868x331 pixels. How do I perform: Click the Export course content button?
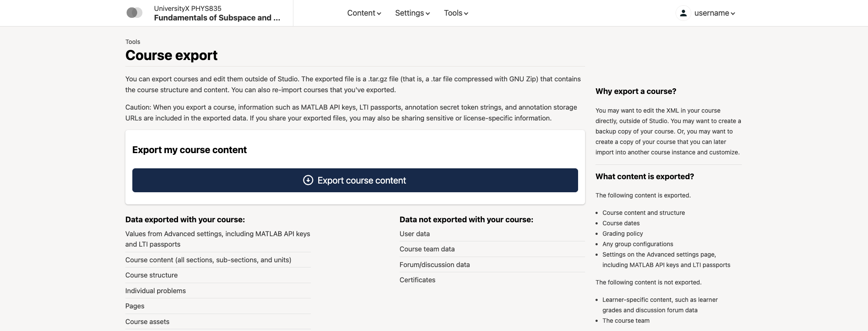point(355,180)
